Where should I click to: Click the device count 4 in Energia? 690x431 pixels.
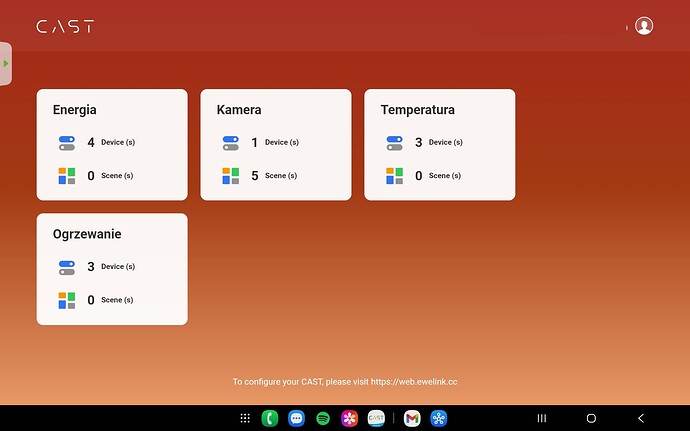click(91, 142)
